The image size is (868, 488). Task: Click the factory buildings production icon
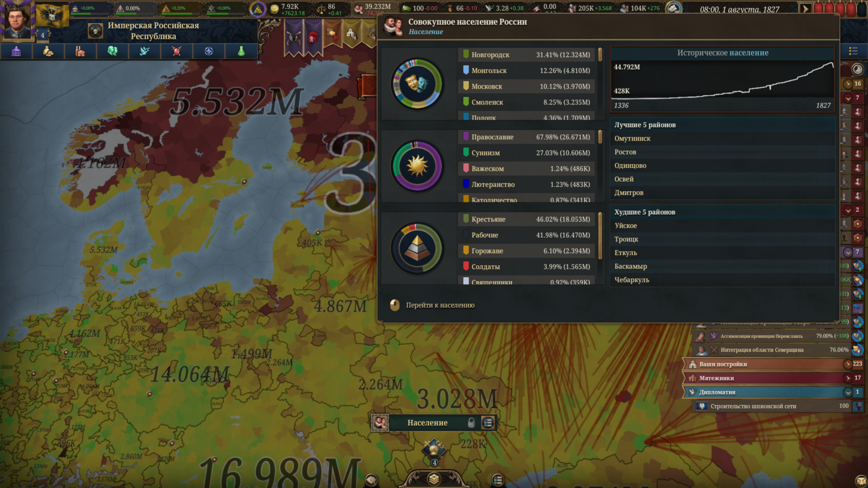click(x=80, y=51)
